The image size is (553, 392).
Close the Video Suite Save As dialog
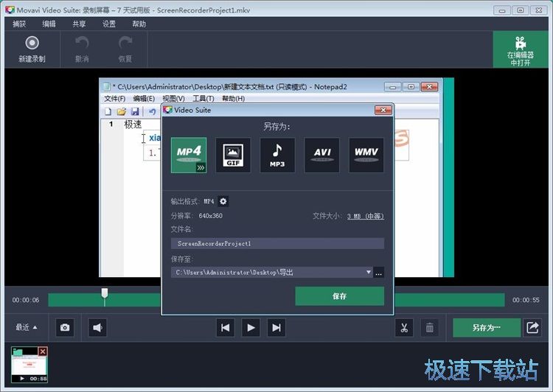(383, 110)
